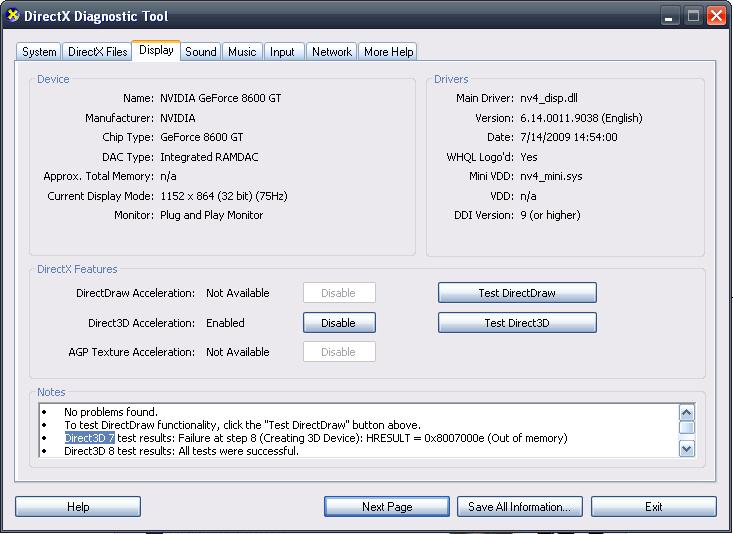Screen dimensions: 733x534
Task: Open the Network tab
Action: point(332,52)
